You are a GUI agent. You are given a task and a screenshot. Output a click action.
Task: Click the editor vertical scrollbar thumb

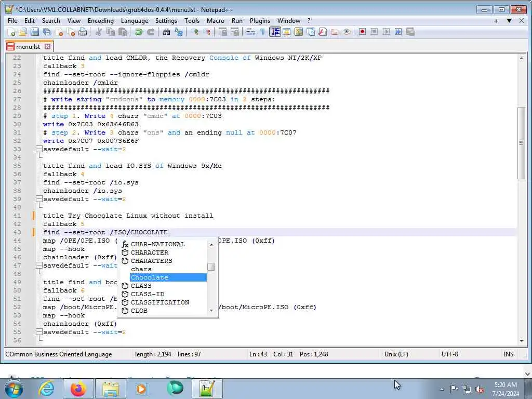[x=522, y=143]
